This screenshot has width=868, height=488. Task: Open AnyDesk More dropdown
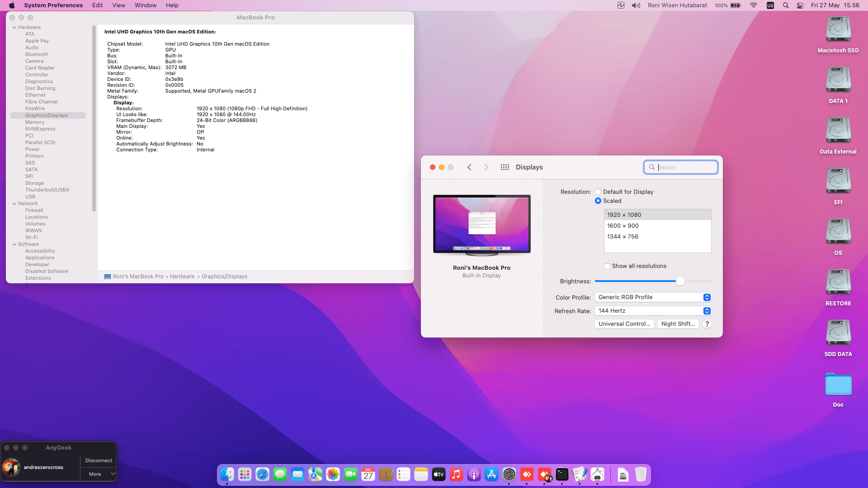tap(99, 474)
